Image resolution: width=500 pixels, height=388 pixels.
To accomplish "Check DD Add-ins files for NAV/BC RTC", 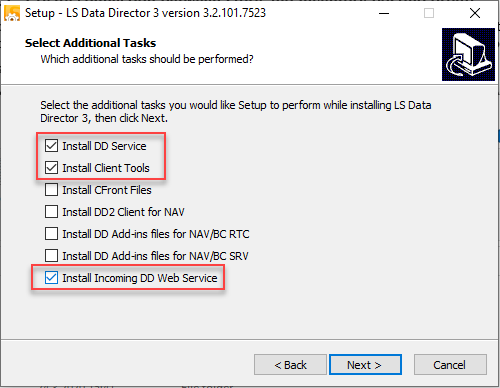I will point(51,234).
